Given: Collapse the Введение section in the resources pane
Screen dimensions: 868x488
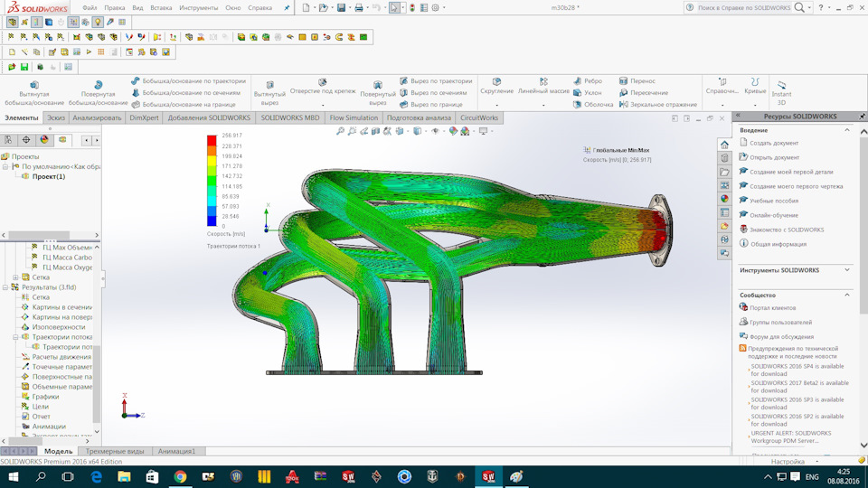Looking at the screenshot, I should coord(847,130).
